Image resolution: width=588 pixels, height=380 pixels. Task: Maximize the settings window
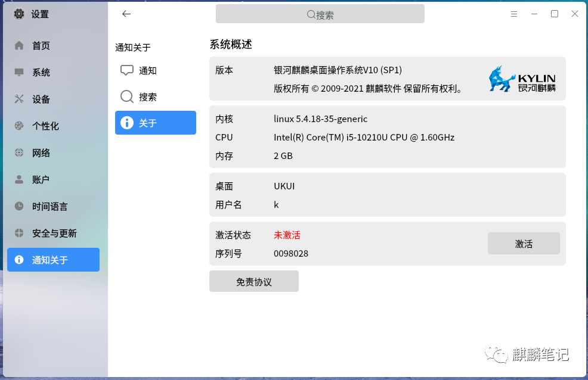555,14
